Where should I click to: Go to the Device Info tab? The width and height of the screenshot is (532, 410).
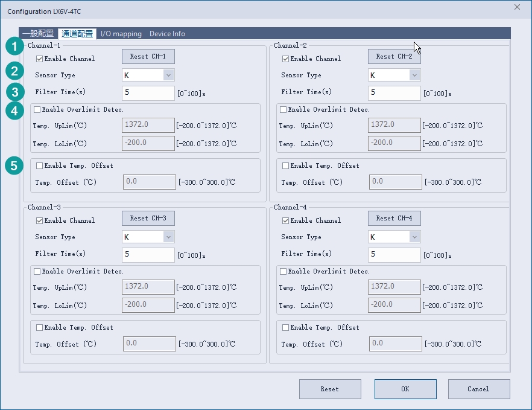167,34
